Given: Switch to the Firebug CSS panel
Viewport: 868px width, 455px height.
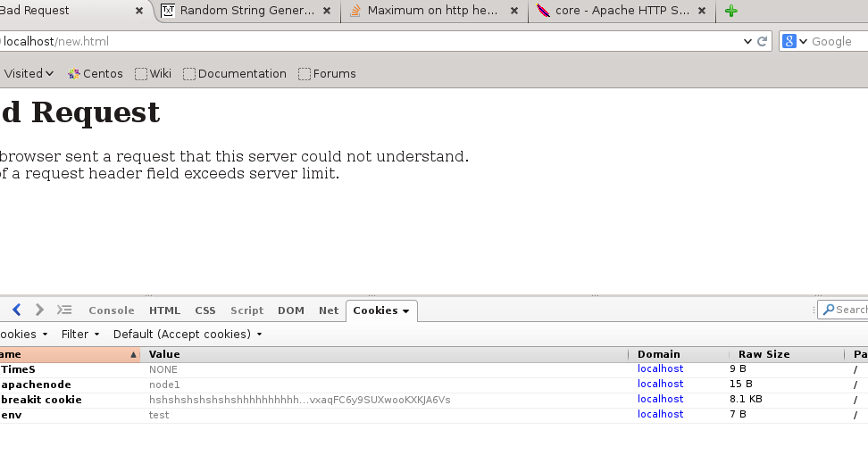Looking at the screenshot, I should (x=204, y=310).
